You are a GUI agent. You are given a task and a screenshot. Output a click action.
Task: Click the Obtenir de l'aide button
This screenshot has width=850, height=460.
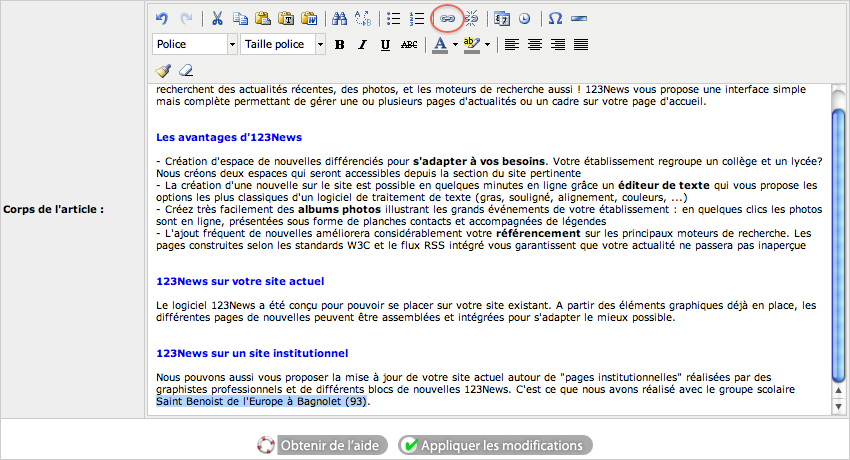[x=321, y=444]
